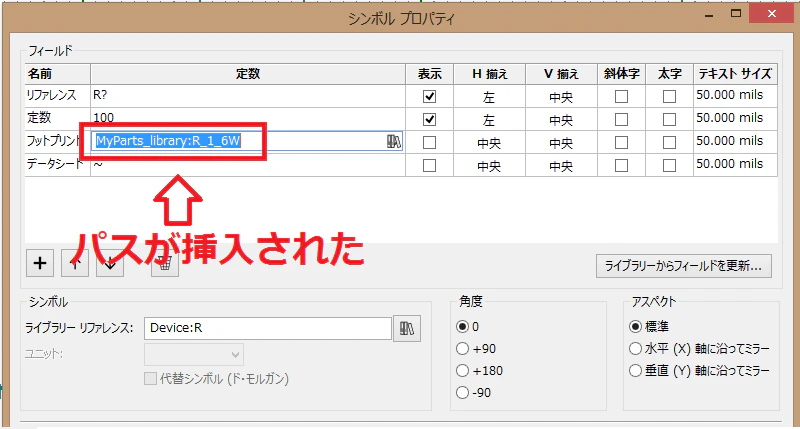
Task: Select the -90 angle radio button
Action: [x=463, y=393]
